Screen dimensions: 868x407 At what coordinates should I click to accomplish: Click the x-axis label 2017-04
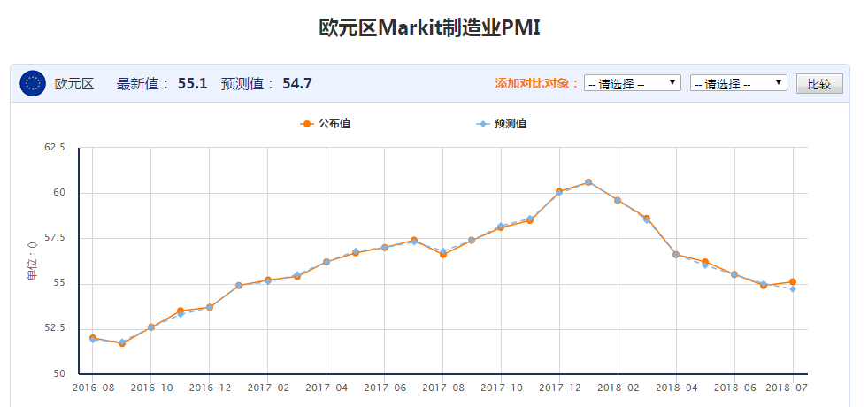click(x=326, y=388)
